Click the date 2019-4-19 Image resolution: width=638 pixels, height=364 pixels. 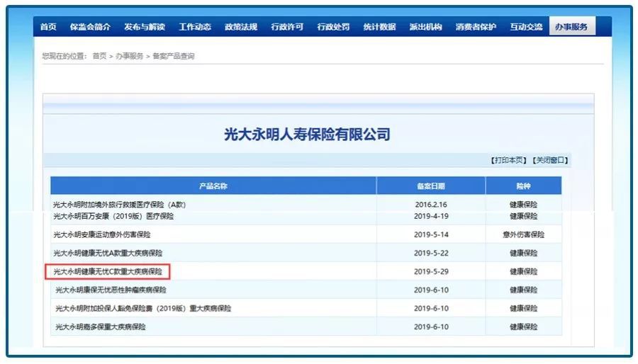[431, 216]
